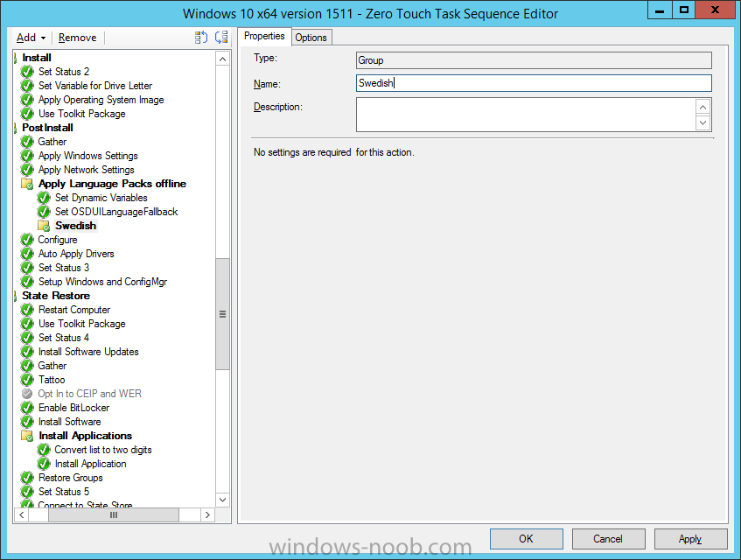Click disabled gray icon beside Opt In to CEIP
Screen dimensions: 741x560
[27, 394]
